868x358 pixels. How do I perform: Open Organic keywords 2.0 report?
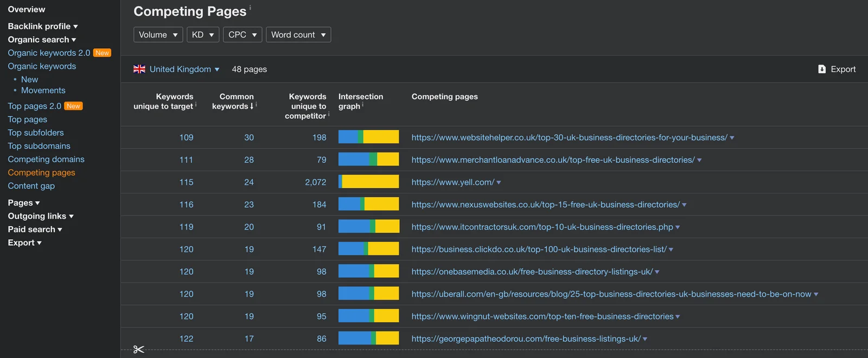tap(49, 53)
